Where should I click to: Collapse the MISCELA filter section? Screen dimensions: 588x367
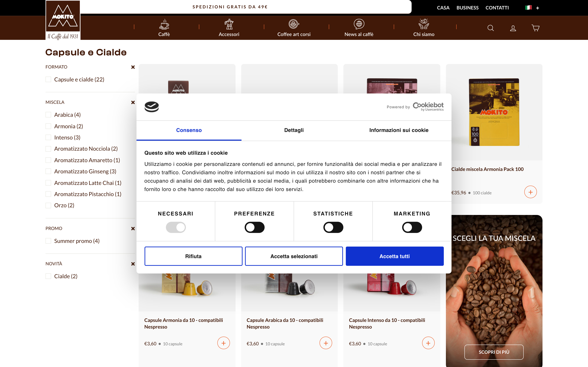point(133,102)
